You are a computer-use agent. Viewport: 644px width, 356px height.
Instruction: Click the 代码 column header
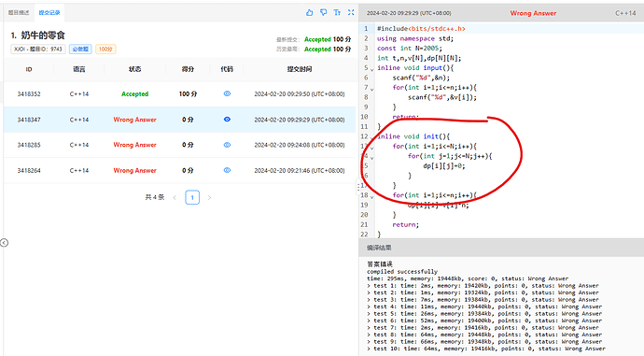coord(227,69)
